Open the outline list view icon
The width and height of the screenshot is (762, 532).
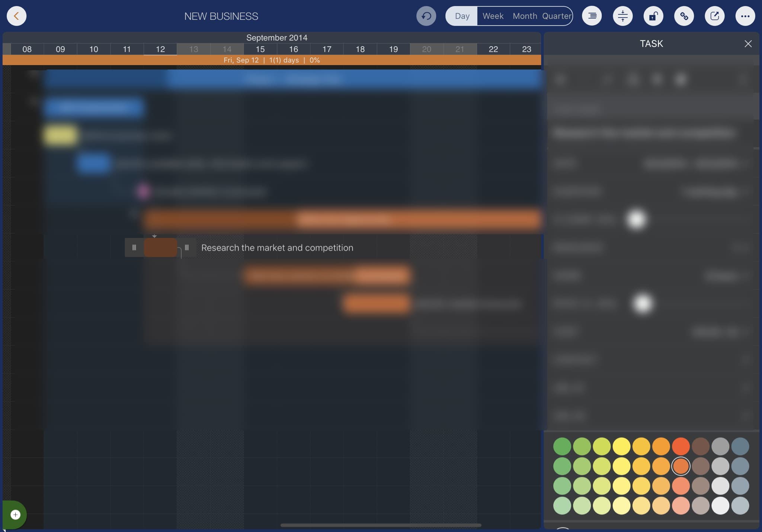(x=592, y=16)
